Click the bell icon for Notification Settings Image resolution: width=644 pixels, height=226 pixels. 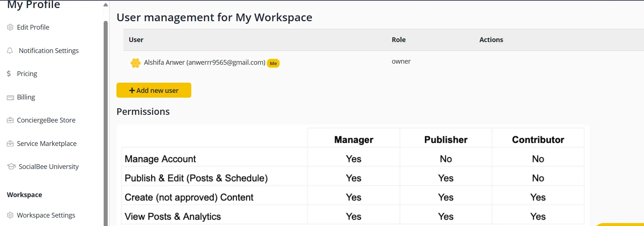[x=10, y=50]
